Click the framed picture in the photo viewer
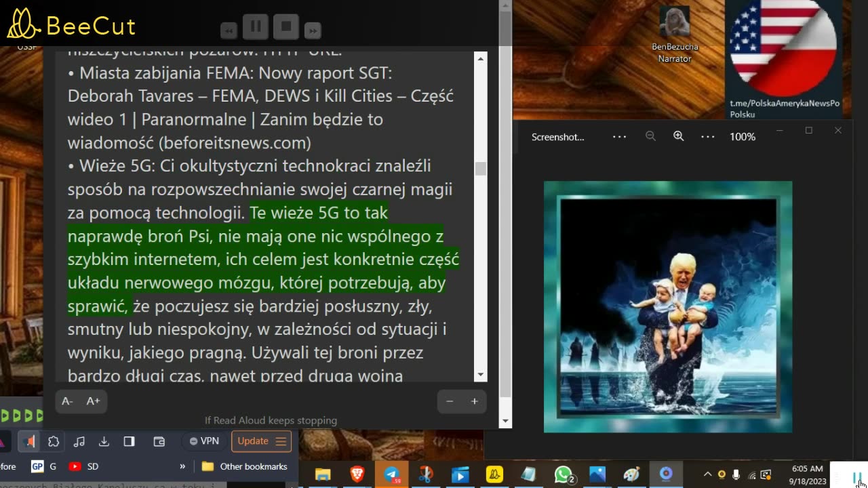 click(x=668, y=307)
